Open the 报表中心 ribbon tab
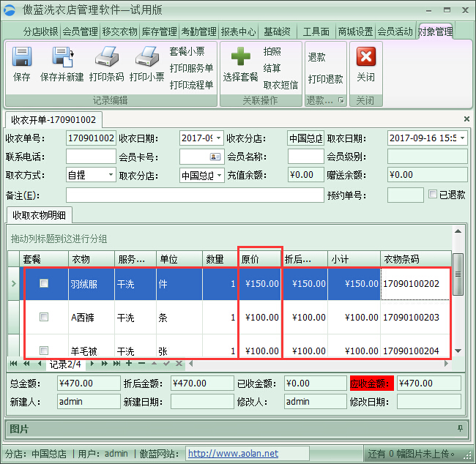 238,31
